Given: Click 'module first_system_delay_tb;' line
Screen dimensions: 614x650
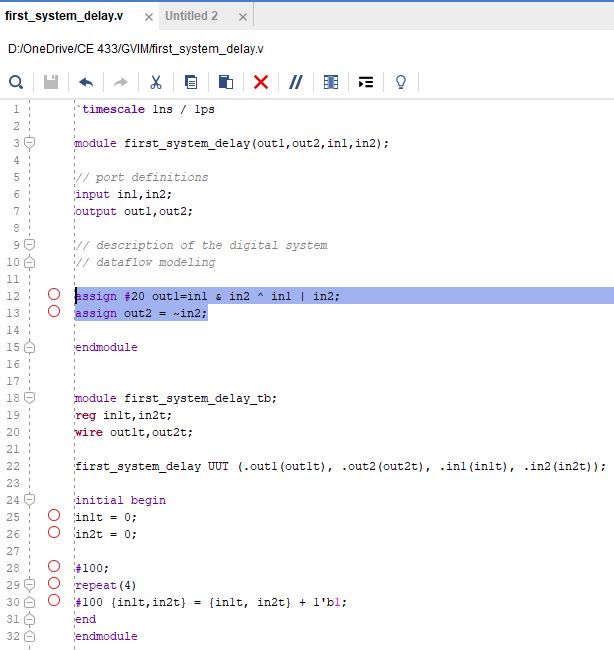Looking at the screenshot, I should pos(176,398).
